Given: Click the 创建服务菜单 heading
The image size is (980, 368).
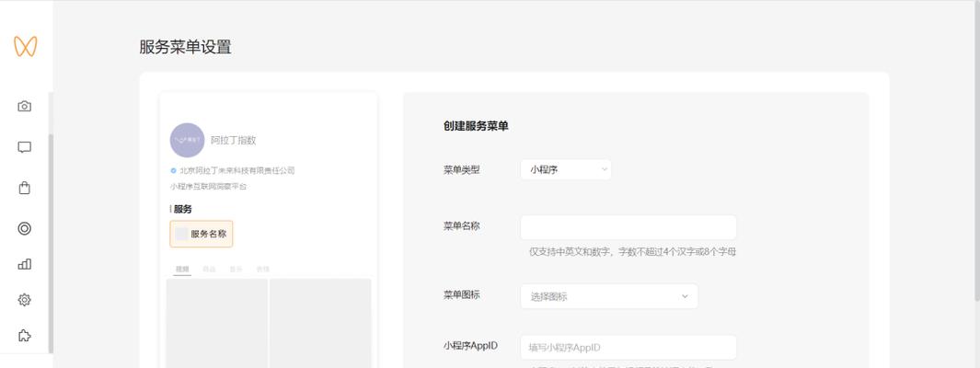Looking at the screenshot, I should click(x=476, y=126).
